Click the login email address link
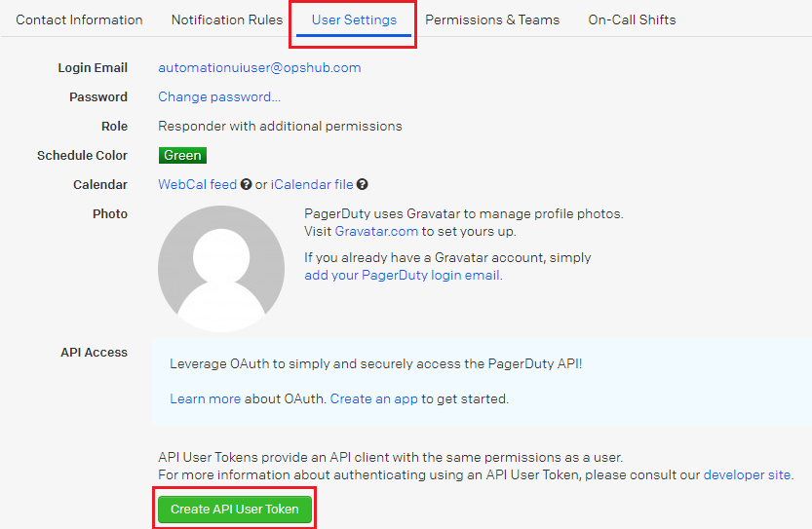 click(x=259, y=67)
